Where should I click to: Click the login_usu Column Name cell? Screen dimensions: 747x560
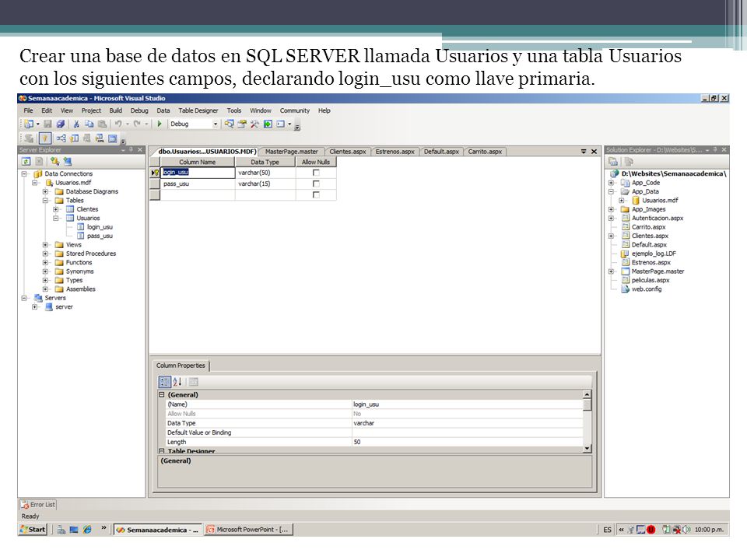click(x=197, y=173)
